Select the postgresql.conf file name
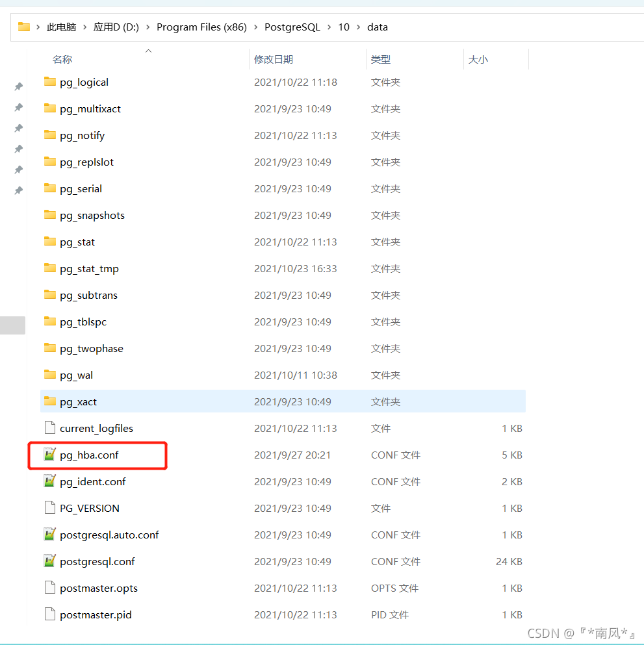Screen dimensions: 644x645 tap(97, 561)
